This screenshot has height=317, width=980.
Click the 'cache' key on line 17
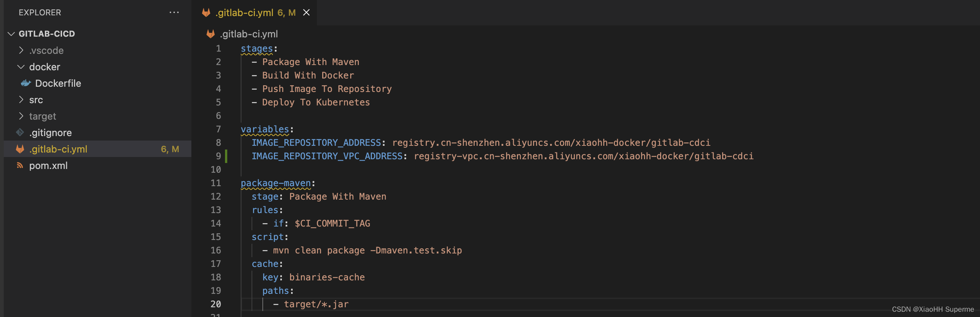pyautogui.click(x=265, y=264)
